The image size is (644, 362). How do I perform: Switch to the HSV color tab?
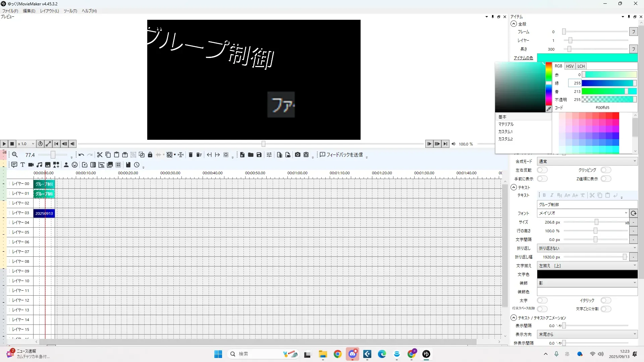point(570,66)
